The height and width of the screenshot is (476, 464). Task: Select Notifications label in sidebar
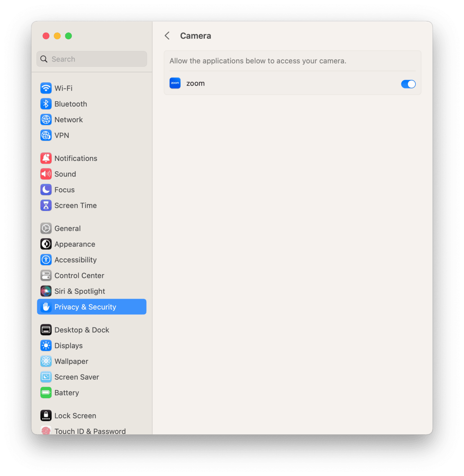76,158
